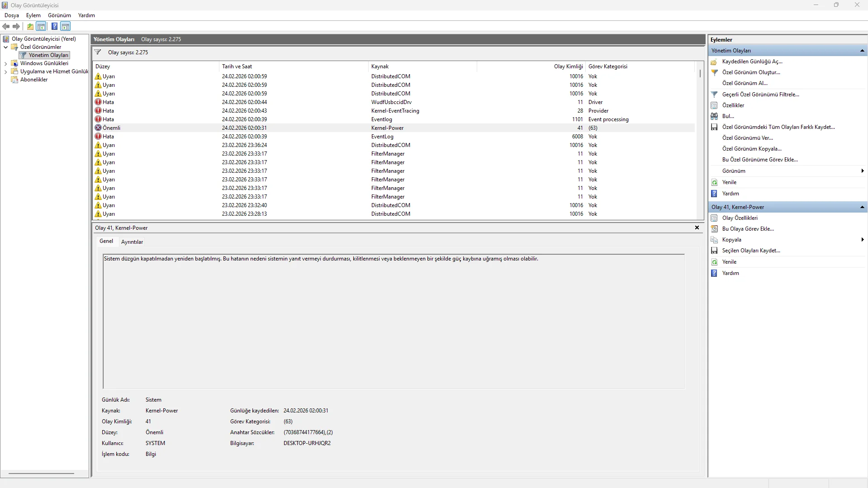868x488 pixels.
Task: Collapse the 'Olay 41, Kernel-Power' actions section
Action: (x=862, y=207)
